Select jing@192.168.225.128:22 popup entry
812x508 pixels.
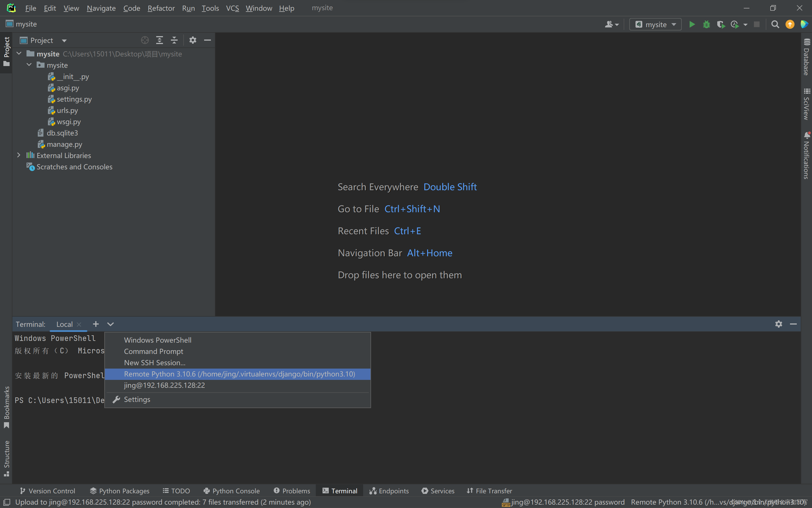[x=238, y=385]
